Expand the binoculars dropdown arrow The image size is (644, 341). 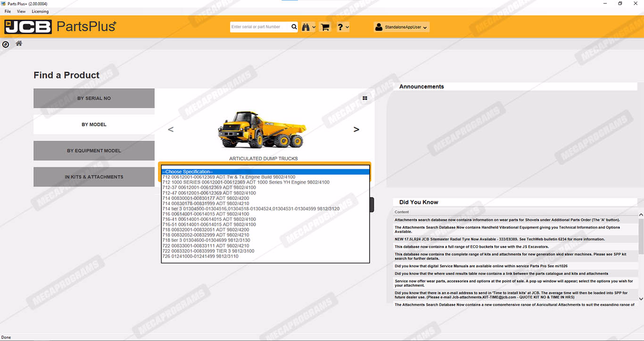pyautogui.click(x=314, y=27)
